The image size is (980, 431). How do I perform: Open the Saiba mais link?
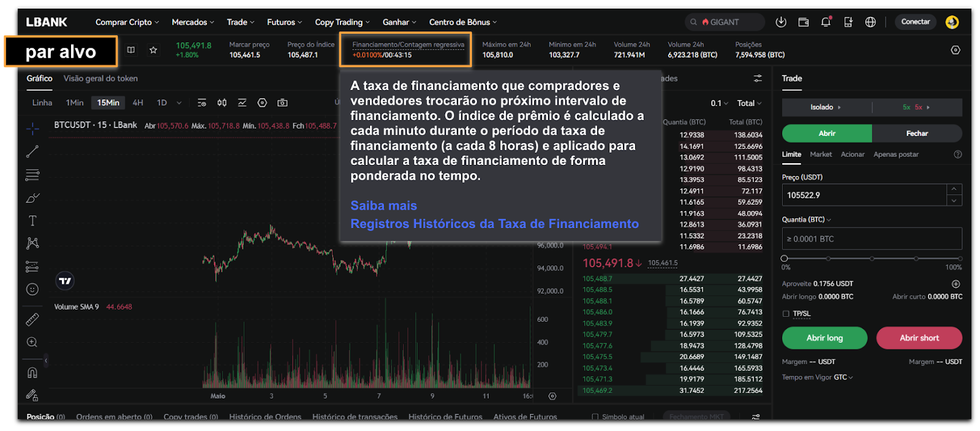[383, 206]
